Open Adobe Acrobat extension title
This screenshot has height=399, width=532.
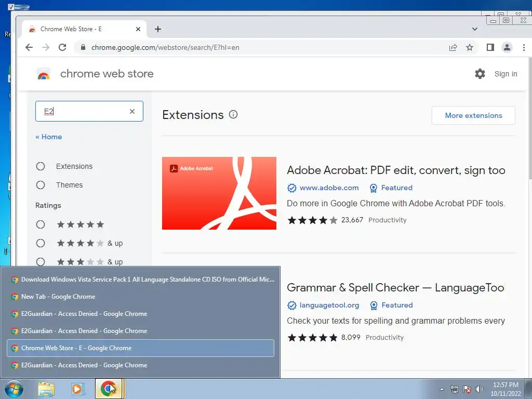[x=396, y=170]
